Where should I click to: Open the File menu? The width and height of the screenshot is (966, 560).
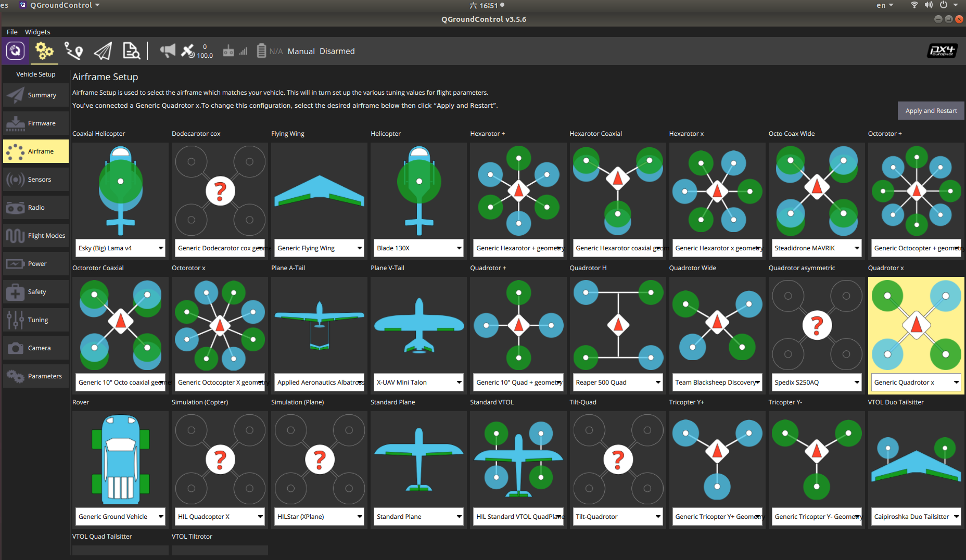[12, 32]
